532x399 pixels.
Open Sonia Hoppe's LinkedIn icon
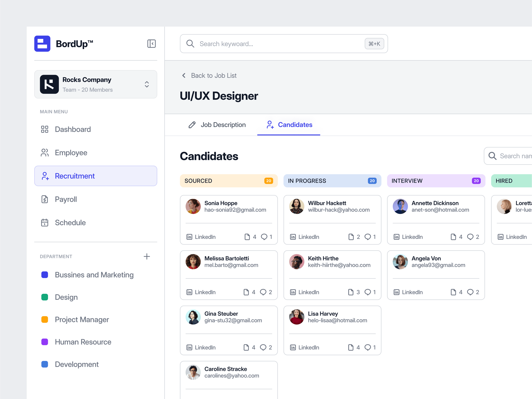pyautogui.click(x=189, y=237)
